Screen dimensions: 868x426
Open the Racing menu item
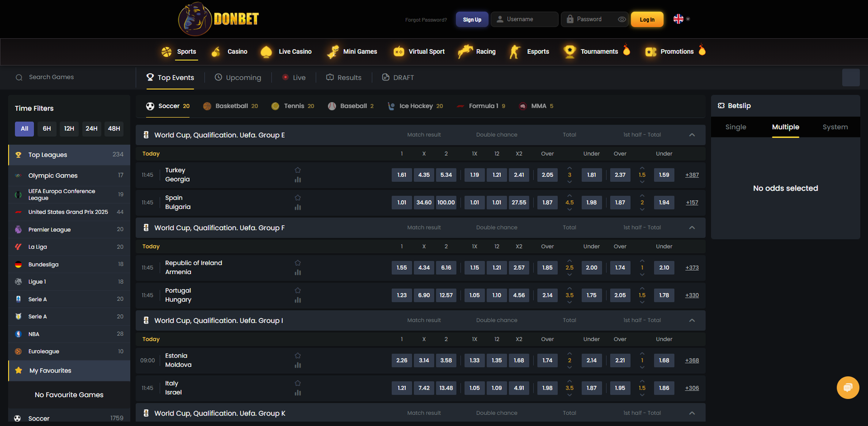477,52
